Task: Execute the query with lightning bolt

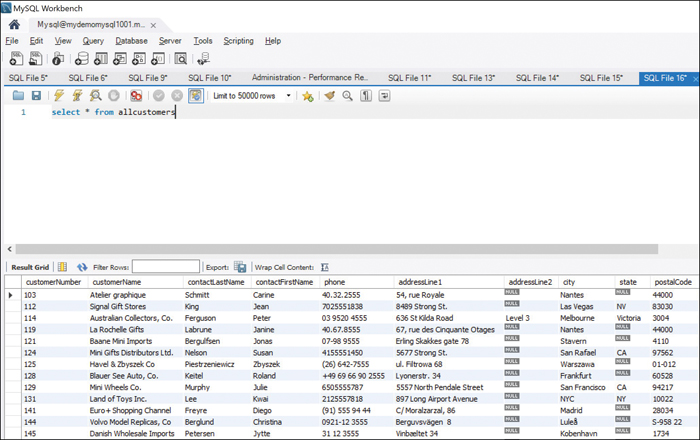Action: [59, 95]
